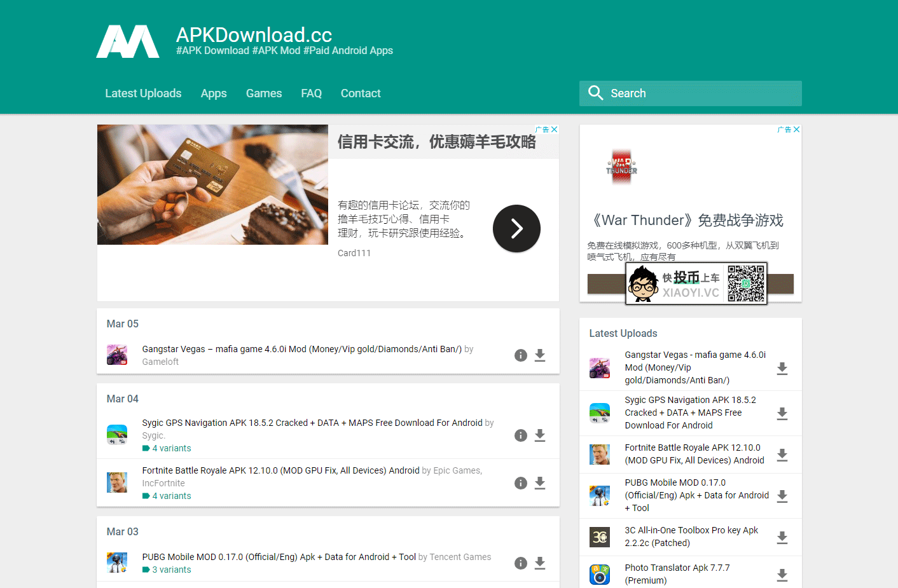Click the Sygic developer name in Mar 04

[x=154, y=435]
